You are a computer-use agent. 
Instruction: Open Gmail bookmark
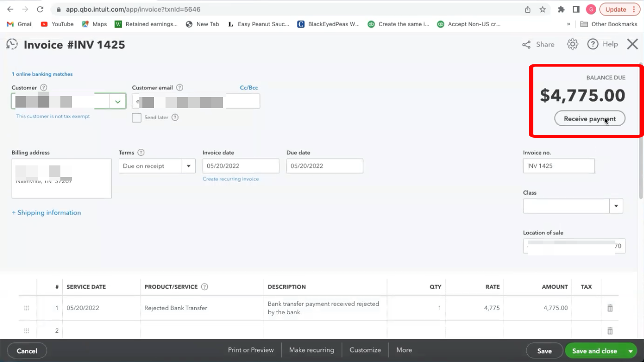20,24
